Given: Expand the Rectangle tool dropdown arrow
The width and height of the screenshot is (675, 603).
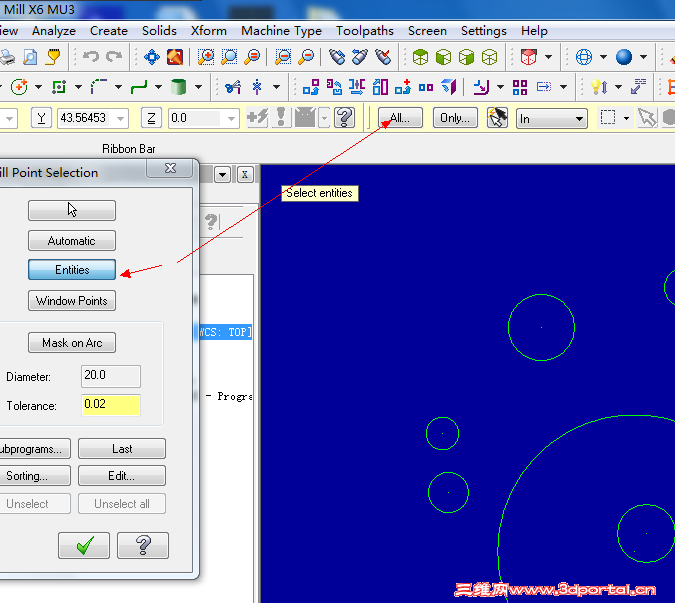Looking at the screenshot, I should click(x=78, y=87).
